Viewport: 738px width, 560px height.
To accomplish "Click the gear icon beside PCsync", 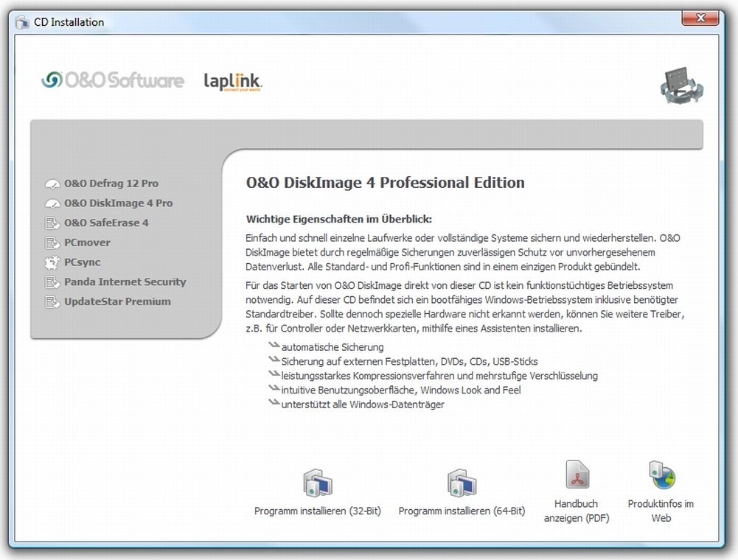I will [x=52, y=262].
